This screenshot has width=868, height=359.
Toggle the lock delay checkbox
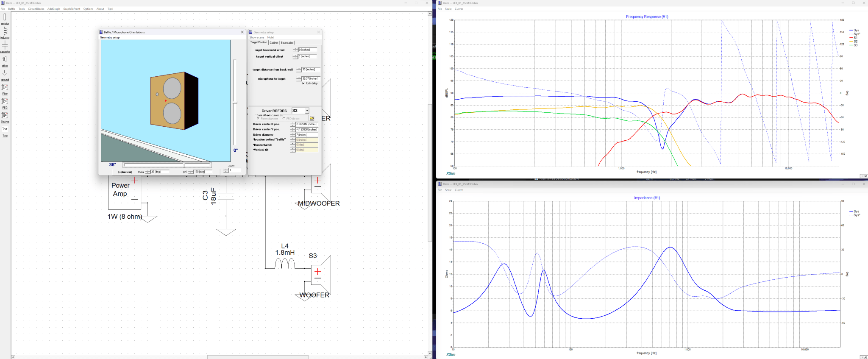(303, 83)
